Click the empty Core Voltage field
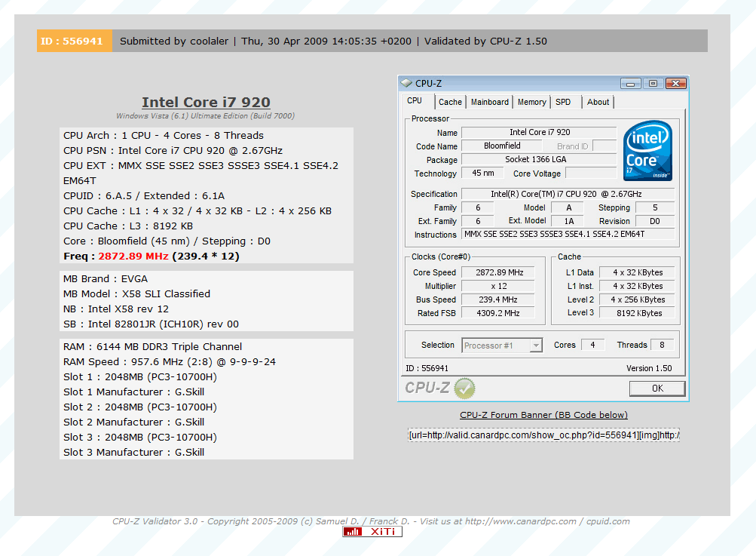756x556 pixels. [591, 173]
